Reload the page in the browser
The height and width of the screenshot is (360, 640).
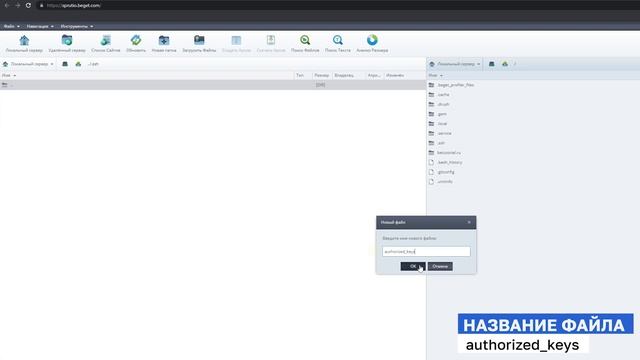(28, 5)
